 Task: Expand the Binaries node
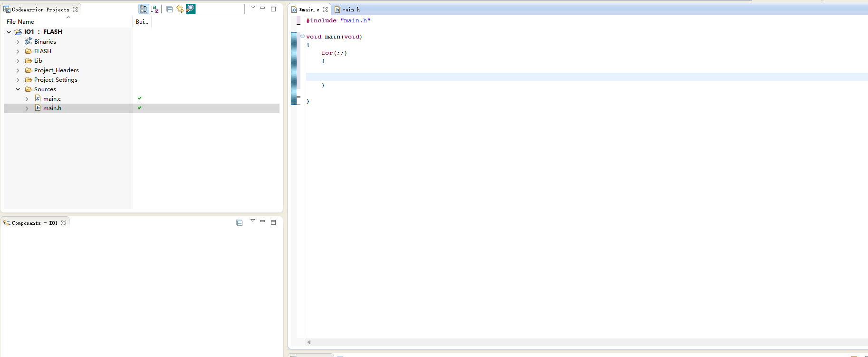[x=18, y=42]
